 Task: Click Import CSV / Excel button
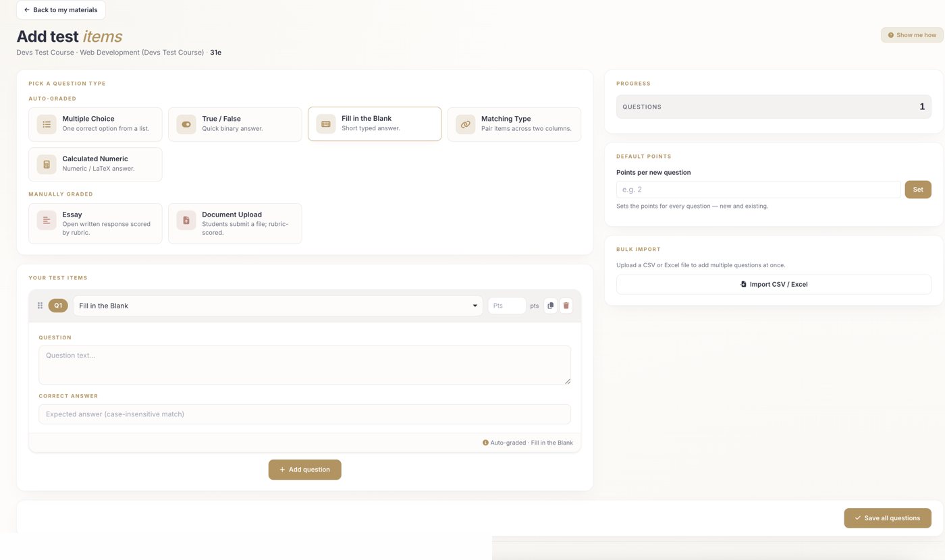[774, 285]
